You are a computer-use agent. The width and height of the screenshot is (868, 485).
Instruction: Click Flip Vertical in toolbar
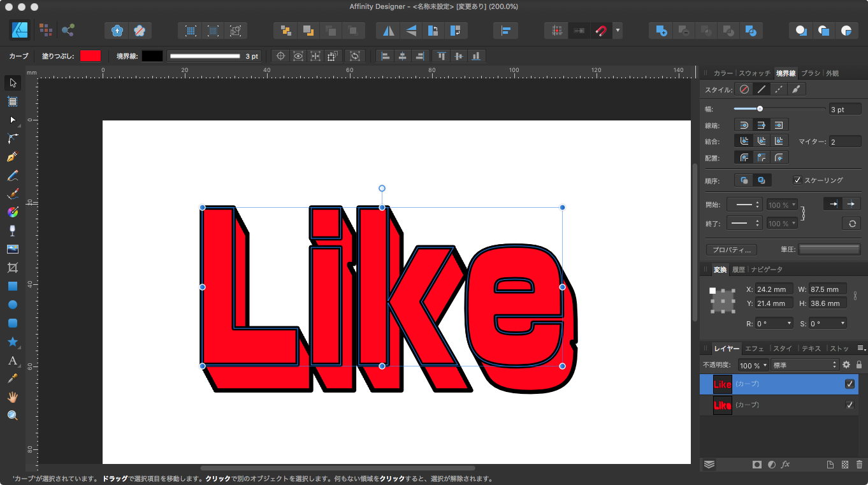411,31
